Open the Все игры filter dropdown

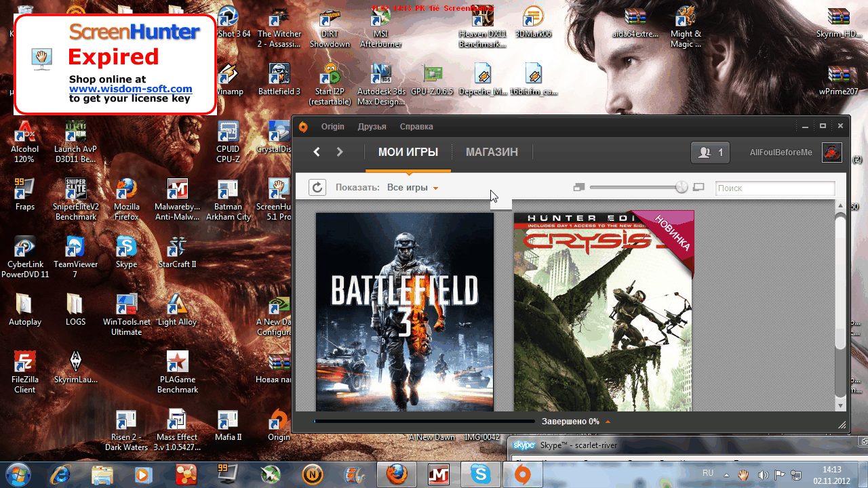[x=412, y=188]
